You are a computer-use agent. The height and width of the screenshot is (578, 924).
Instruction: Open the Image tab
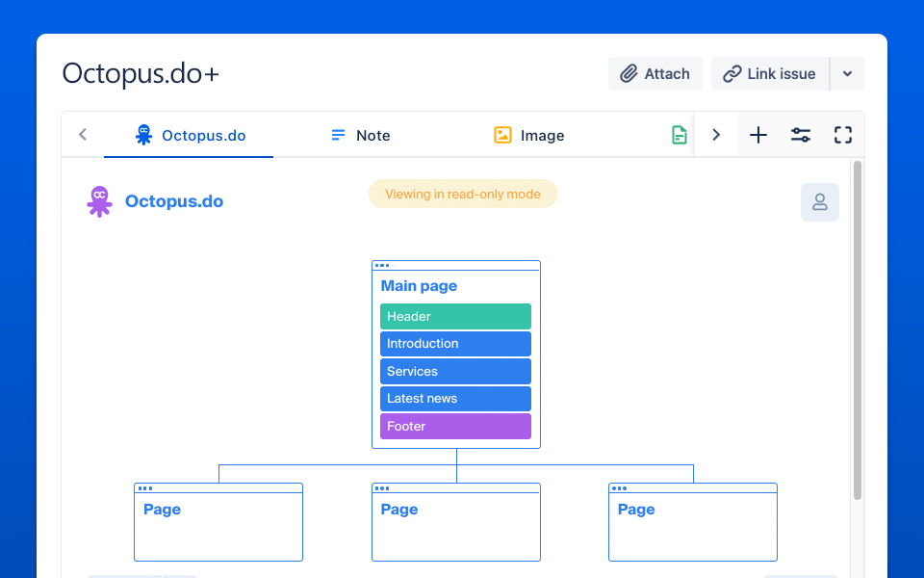[x=528, y=135]
